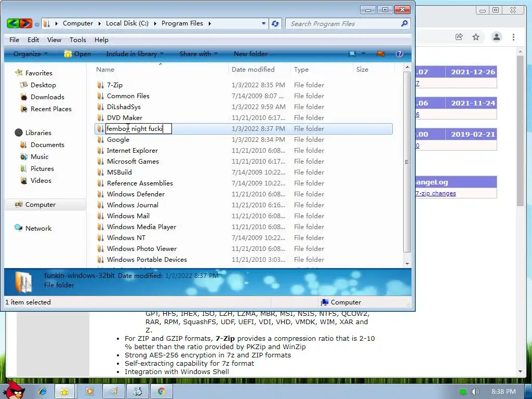Open the File menu

[14, 39]
